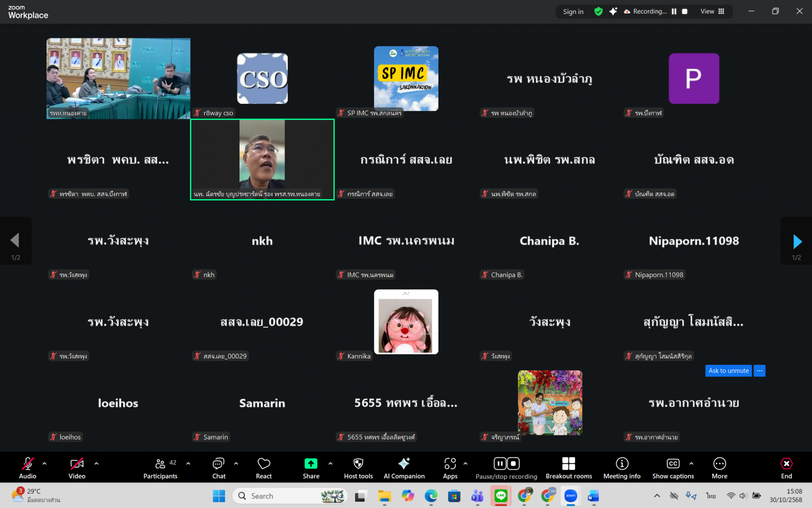The width and height of the screenshot is (812, 508).
Task: Go to next page of participants
Action: (797, 242)
